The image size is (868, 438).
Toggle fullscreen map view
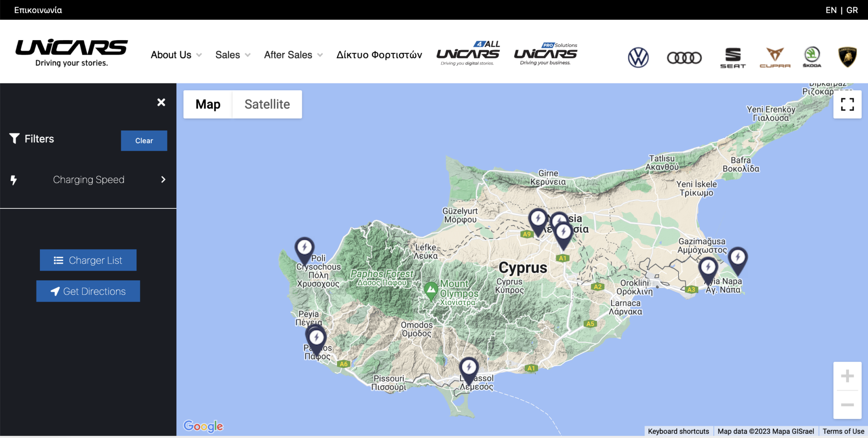pyautogui.click(x=847, y=104)
